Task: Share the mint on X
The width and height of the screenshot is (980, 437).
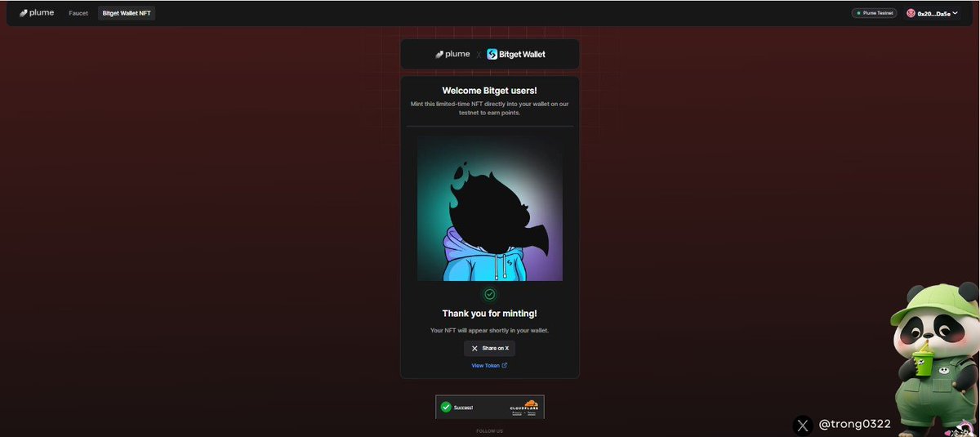Action: (x=490, y=348)
